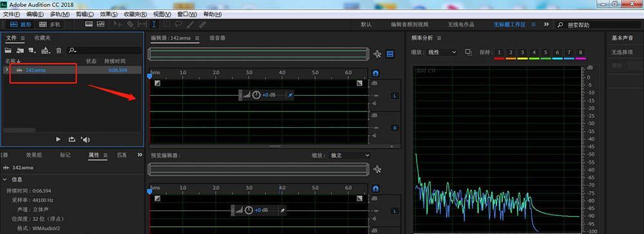Click the zoom navigator icon beside editor overview

(377, 54)
